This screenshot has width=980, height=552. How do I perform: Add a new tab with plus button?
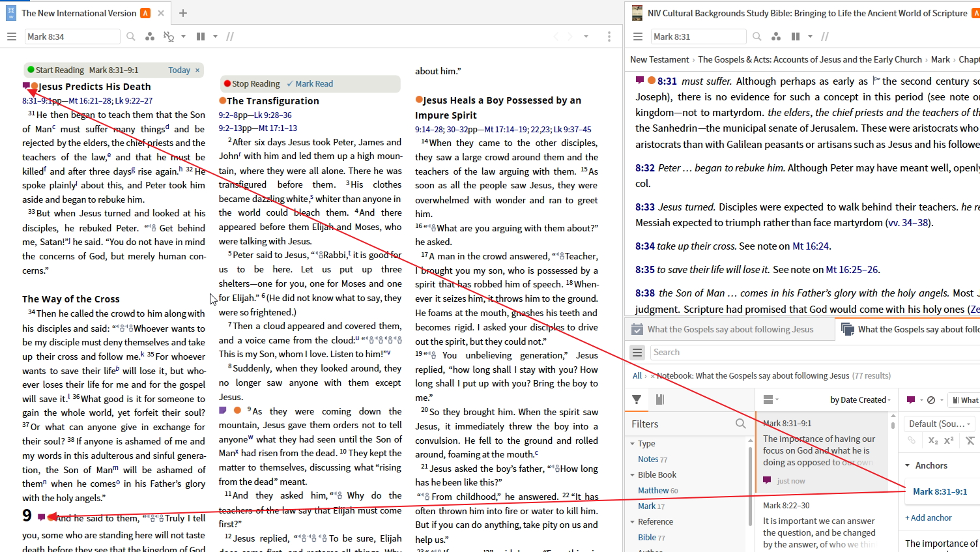pyautogui.click(x=183, y=13)
